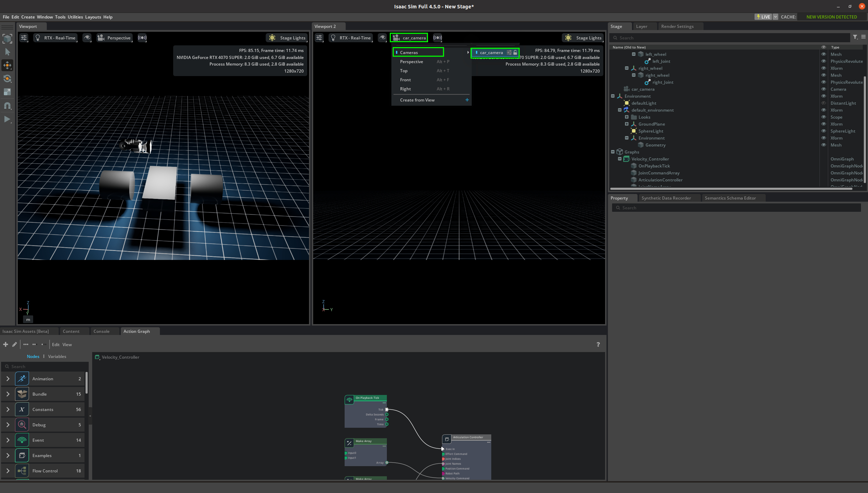Toggle the snap magnet tool
This screenshot has width=868, height=493.
tap(7, 105)
